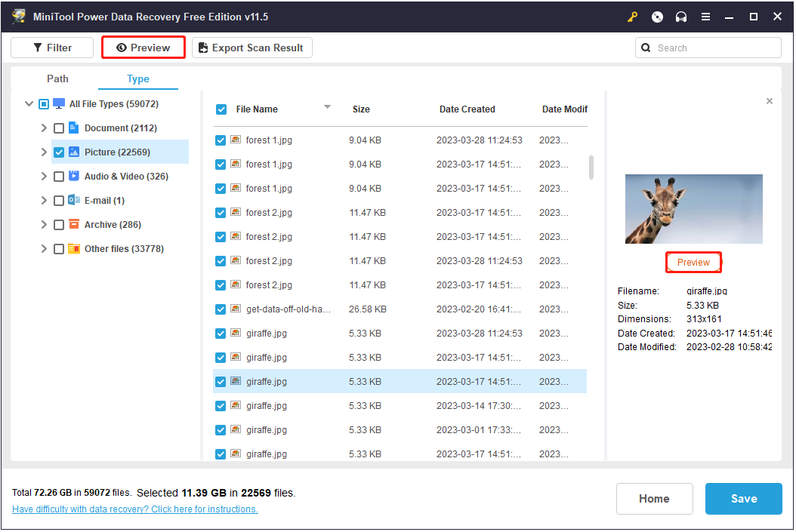
Task: Click the magnifier icon in the search box
Action: [x=646, y=48]
